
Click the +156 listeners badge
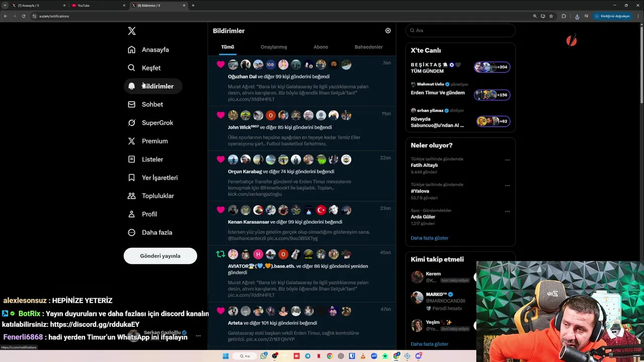click(x=492, y=95)
